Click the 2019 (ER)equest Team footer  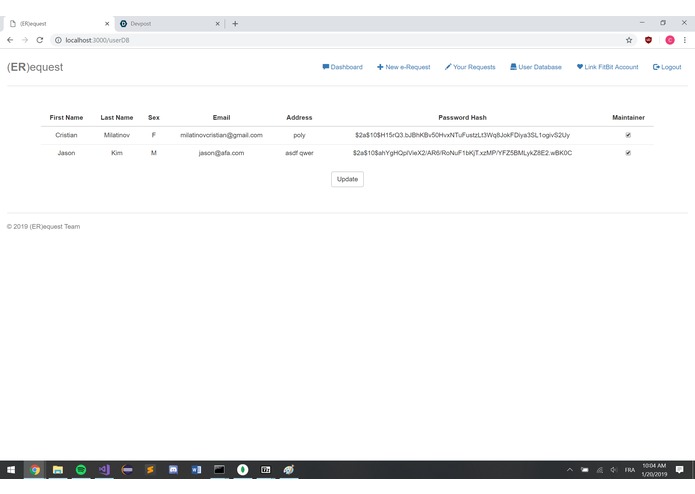[x=43, y=226]
